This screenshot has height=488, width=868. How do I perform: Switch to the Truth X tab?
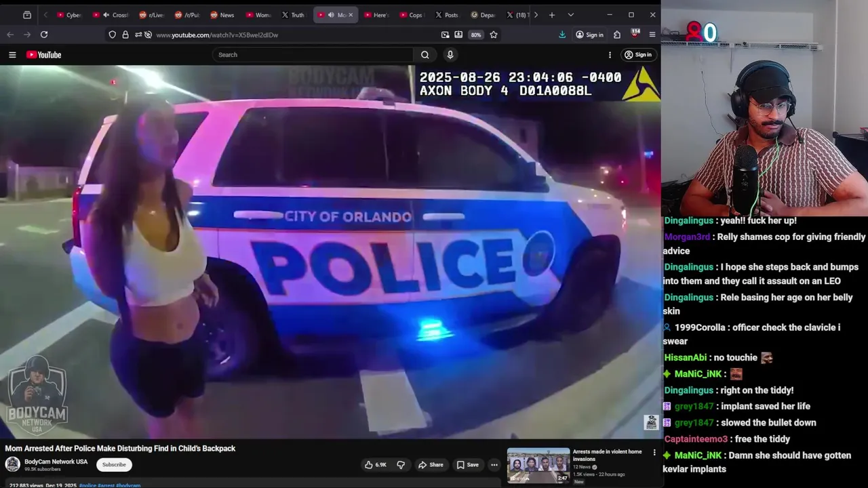293,15
